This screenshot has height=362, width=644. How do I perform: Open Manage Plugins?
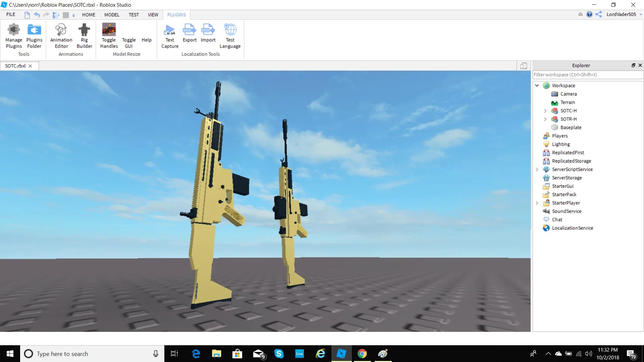(x=13, y=35)
